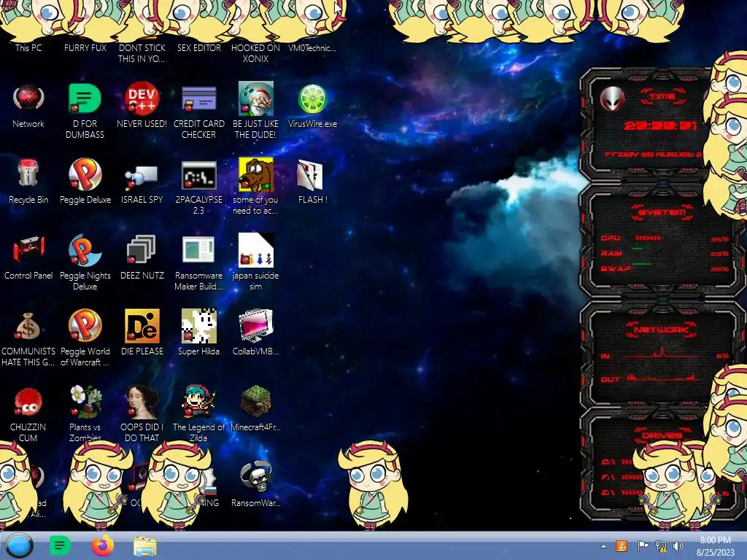747x560 pixels.
Task: Select the Peggle World of Warcraft shortcut
Action: coord(85,326)
